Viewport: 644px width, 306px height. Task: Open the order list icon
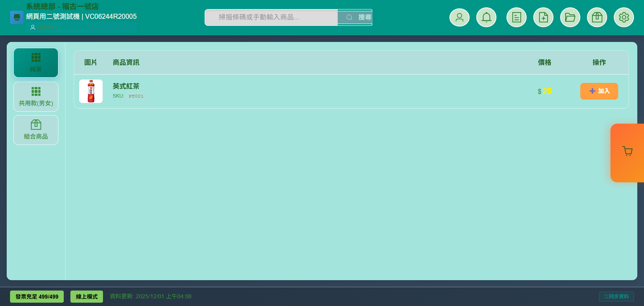[516, 17]
